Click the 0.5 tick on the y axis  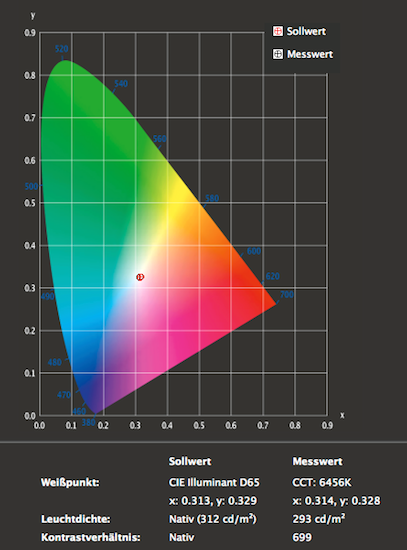point(30,203)
